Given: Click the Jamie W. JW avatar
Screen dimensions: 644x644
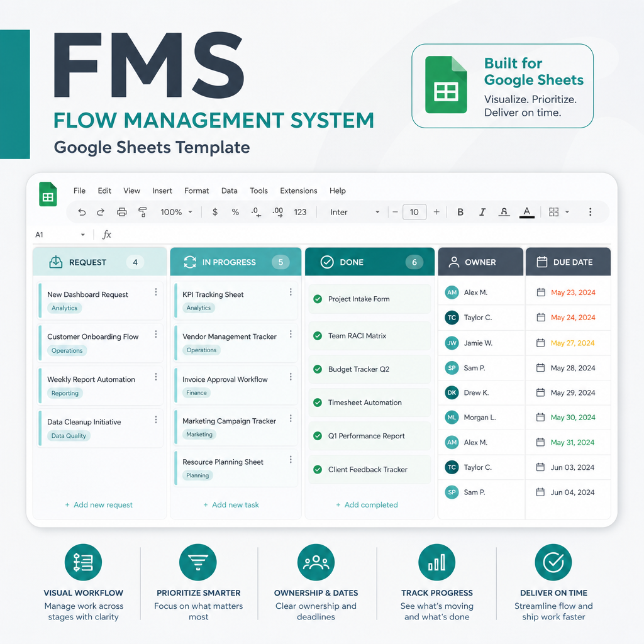Looking at the screenshot, I should (x=452, y=343).
